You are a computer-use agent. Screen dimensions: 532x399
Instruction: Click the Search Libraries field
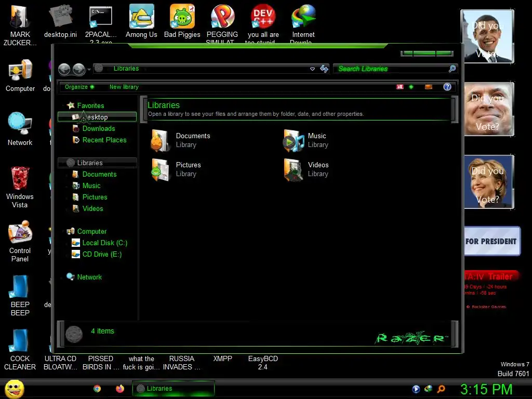[x=390, y=69]
